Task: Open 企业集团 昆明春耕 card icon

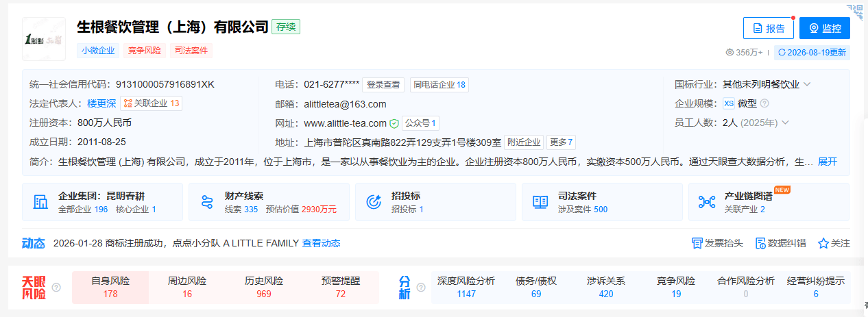Action: (x=40, y=202)
